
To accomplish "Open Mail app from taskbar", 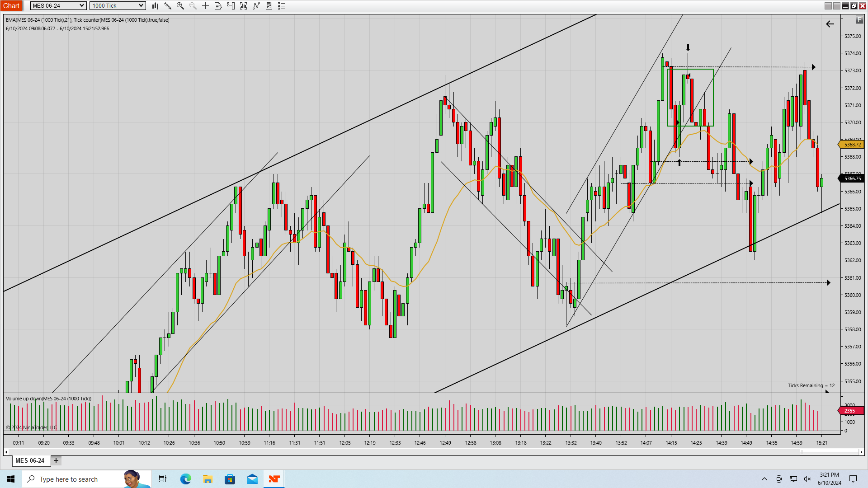I will (x=252, y=479).
